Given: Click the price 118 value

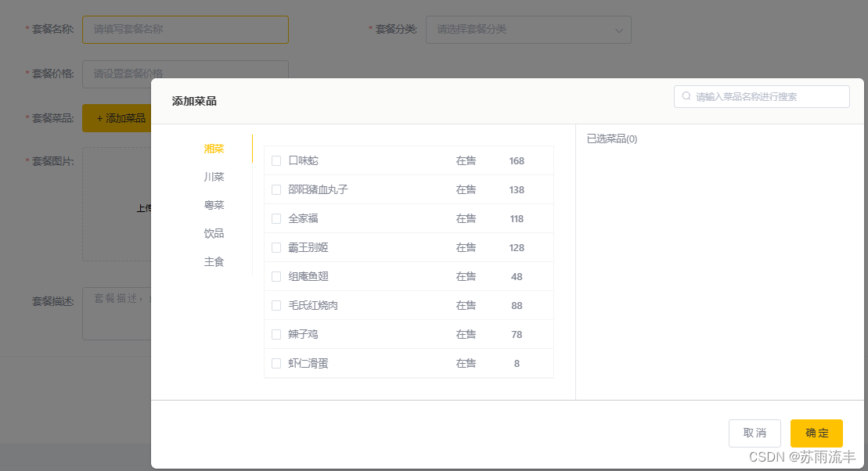Looking at the screenshot, I should pyautogui.click(x=517, y=218).
